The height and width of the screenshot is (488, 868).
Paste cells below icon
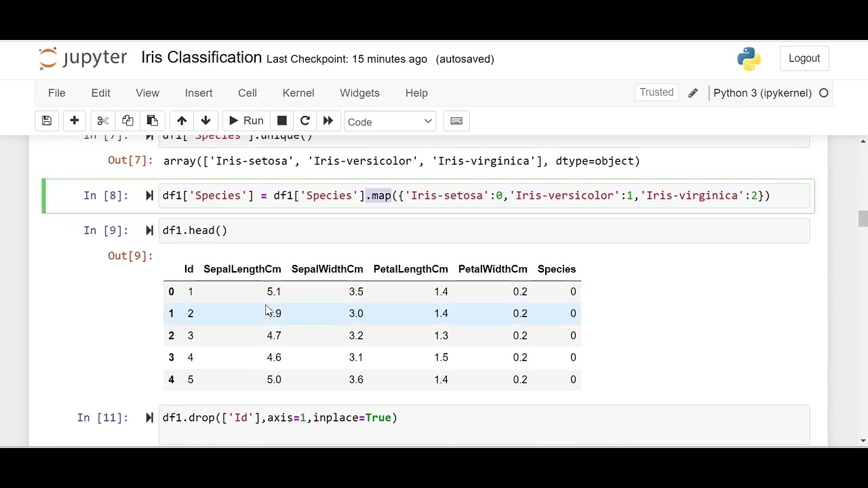tap(153, 121)
